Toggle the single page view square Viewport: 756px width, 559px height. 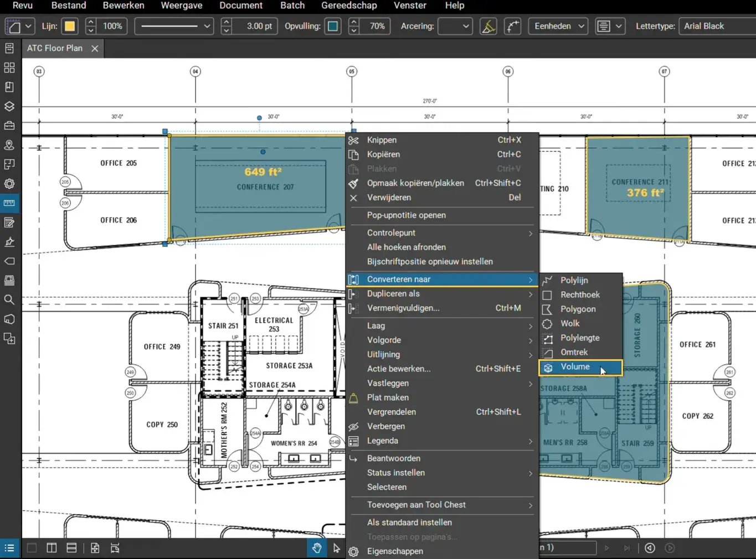[32, 548]
